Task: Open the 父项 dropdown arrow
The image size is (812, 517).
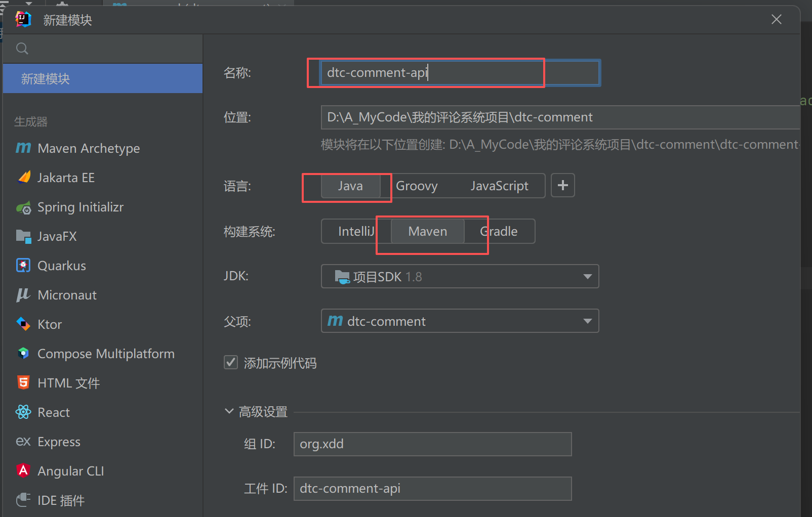Action: pyautogui.click(x=587, y=321)
